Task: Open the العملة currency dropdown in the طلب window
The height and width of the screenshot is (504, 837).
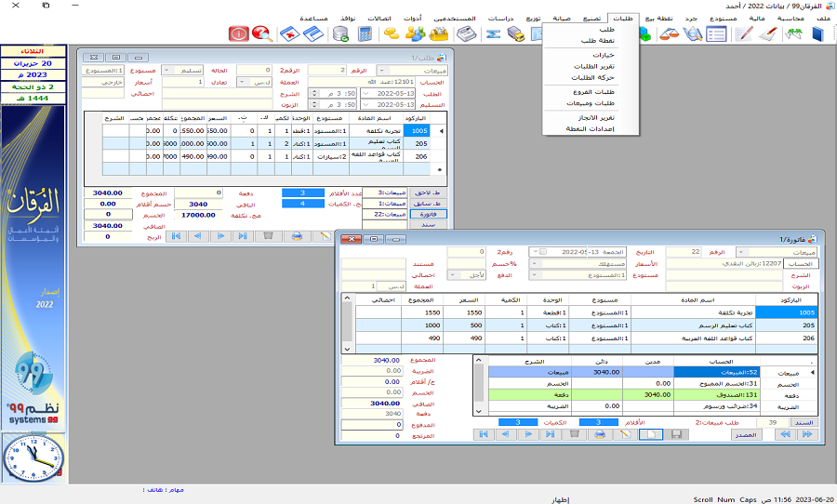Action: point(242,82)
